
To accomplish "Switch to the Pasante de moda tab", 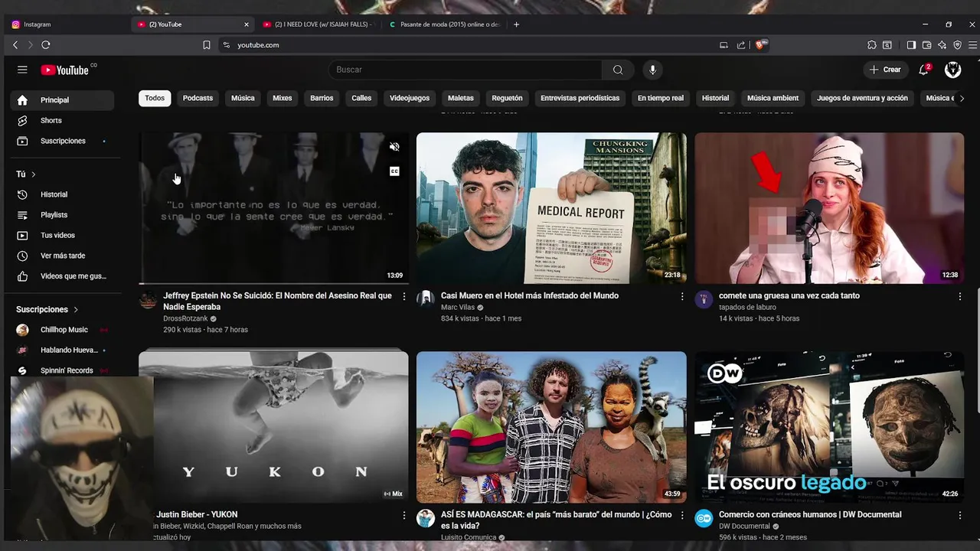I will pos(444,24).
